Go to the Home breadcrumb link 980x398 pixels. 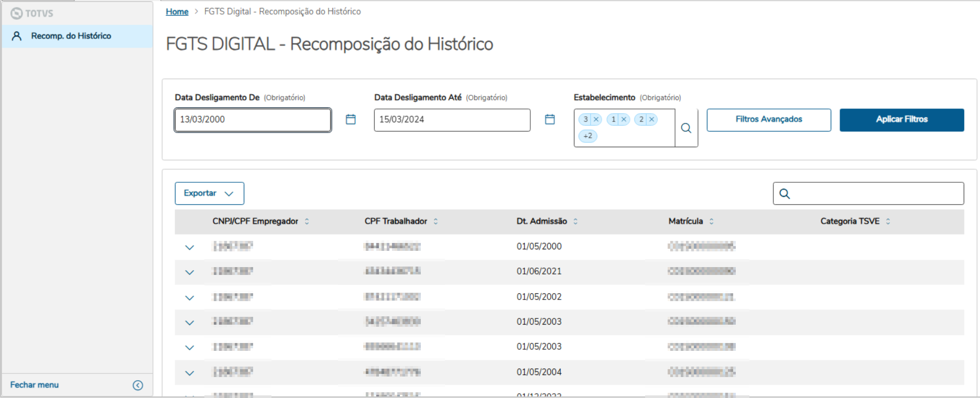[177, 12]
